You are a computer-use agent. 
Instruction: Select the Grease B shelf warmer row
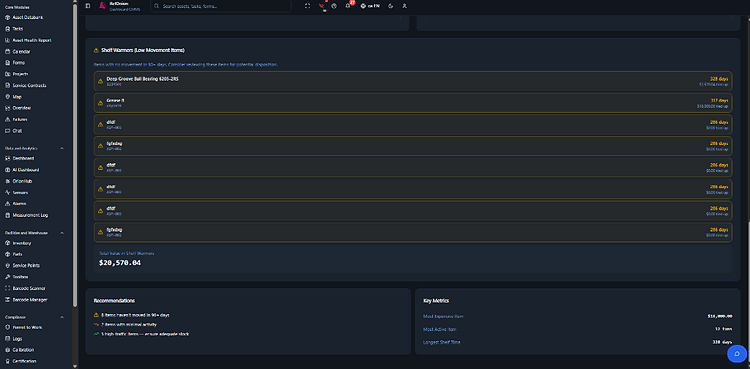point(413,103)
